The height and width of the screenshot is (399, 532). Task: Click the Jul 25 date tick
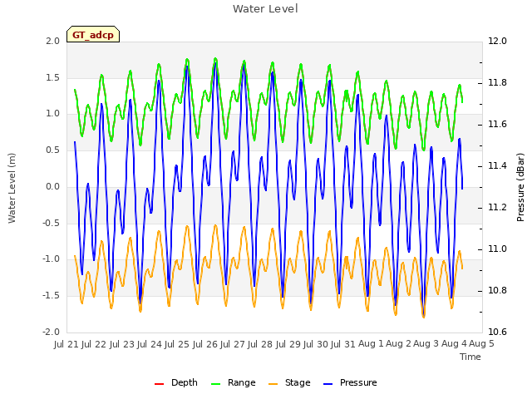(177, 344)
